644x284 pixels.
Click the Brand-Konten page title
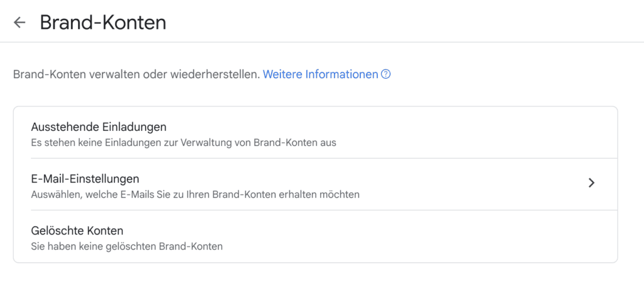[x=103, y=23]
